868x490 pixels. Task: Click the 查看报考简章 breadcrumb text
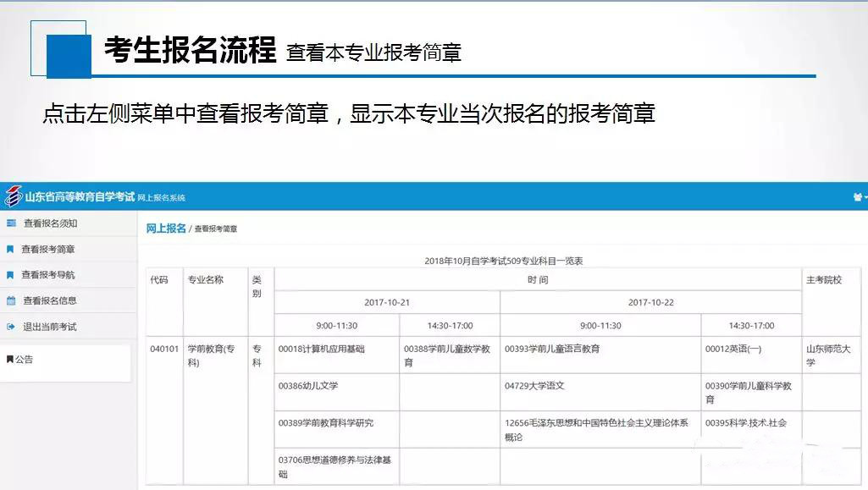click(x=216, y=228)
